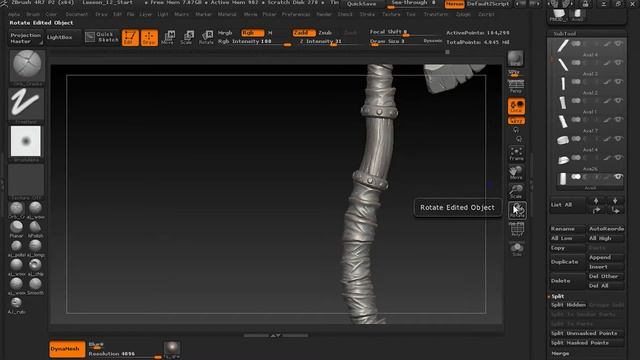Select the Orb_Cracks brush icon
640x360 pixels.
click(16, 210)
